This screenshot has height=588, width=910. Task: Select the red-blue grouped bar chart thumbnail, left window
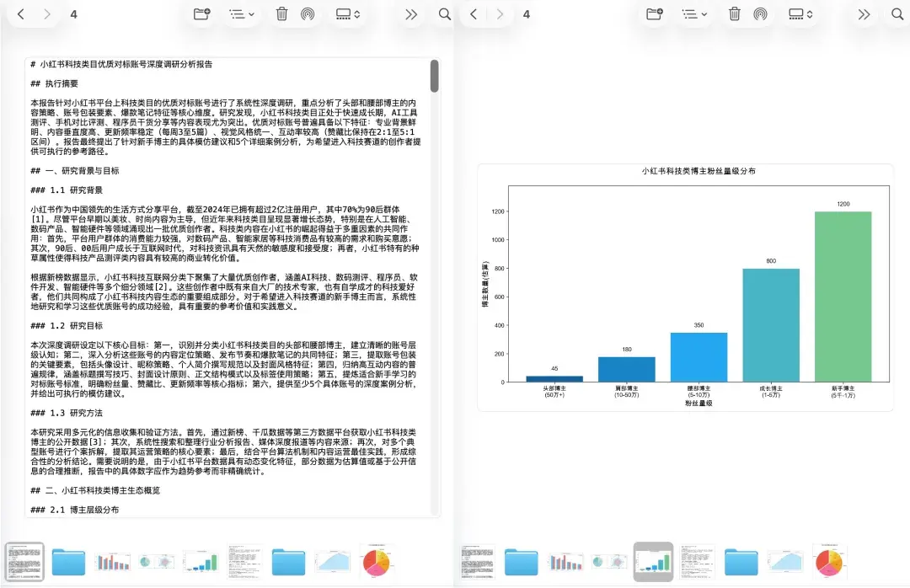point(113,562)
